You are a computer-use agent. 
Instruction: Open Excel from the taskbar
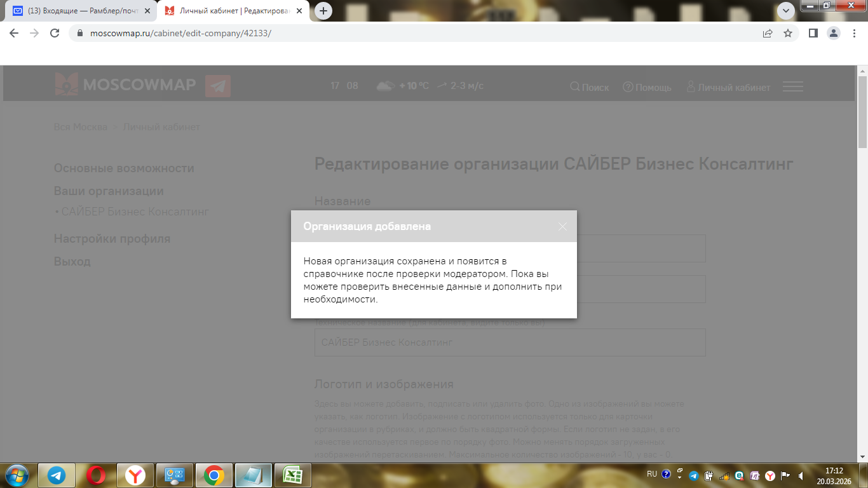click(293, 475)
